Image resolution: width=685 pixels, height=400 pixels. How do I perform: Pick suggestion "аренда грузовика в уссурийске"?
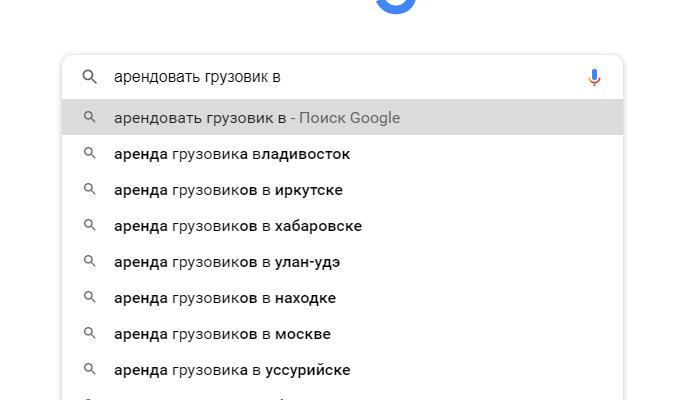[232, 370]
